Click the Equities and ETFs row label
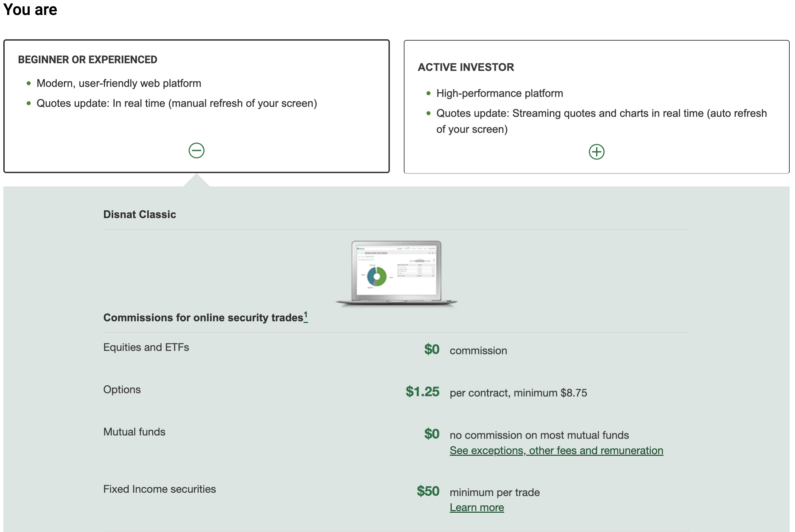Screen dimensions: 795x532 point(146,348)
